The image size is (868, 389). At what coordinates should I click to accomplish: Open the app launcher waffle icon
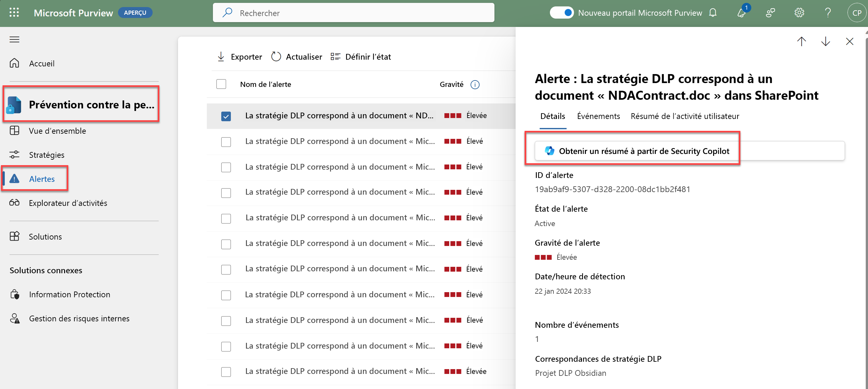[14, 13]
